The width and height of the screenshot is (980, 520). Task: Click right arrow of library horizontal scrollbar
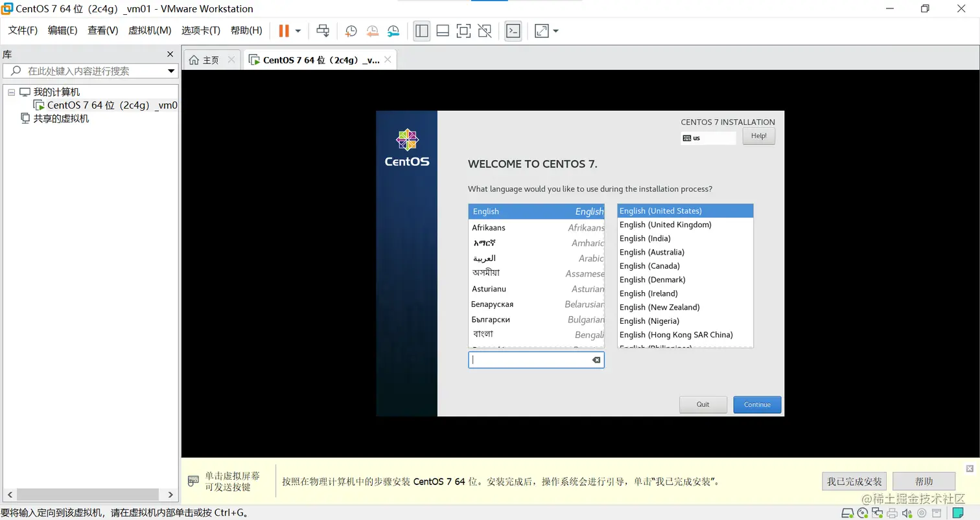[171, 495]
